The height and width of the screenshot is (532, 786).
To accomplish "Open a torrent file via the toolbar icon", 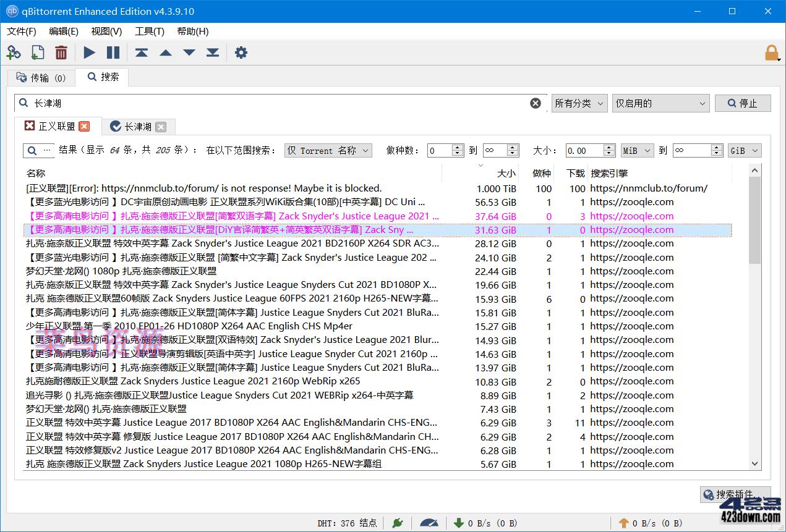I will pos(37,53).
